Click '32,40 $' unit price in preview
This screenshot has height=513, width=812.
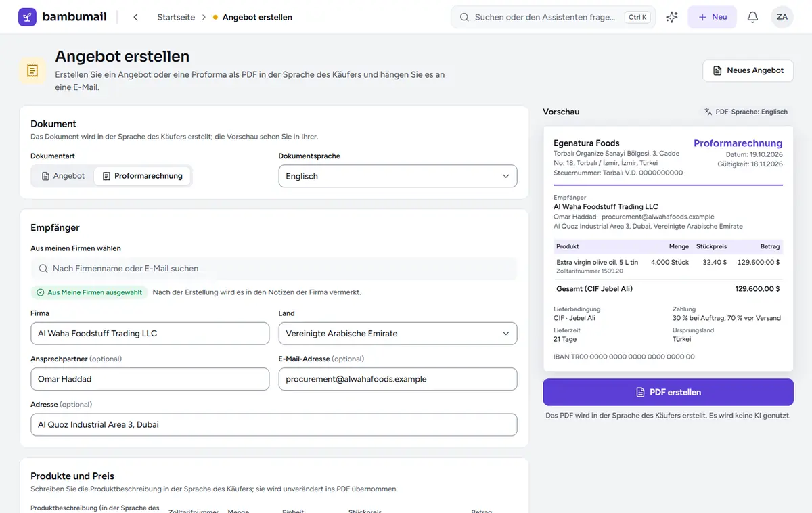pyautogui.click(x=715, y=262)
